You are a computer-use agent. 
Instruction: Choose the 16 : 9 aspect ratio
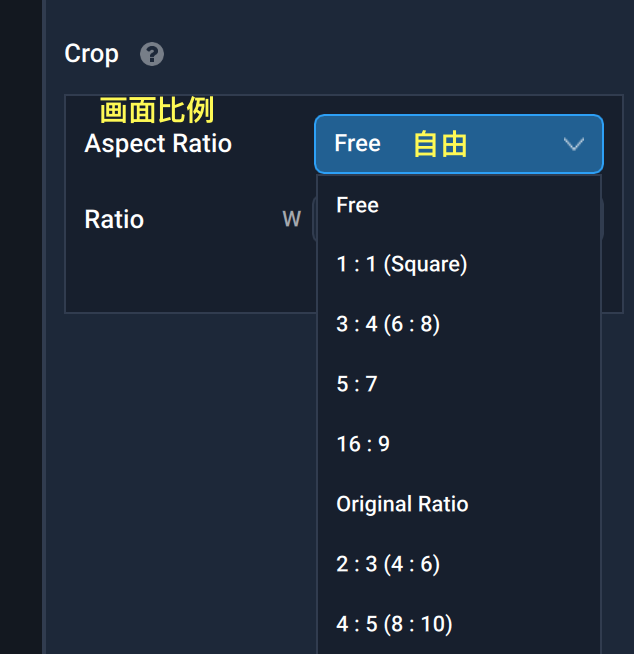[x=363, y=444]
